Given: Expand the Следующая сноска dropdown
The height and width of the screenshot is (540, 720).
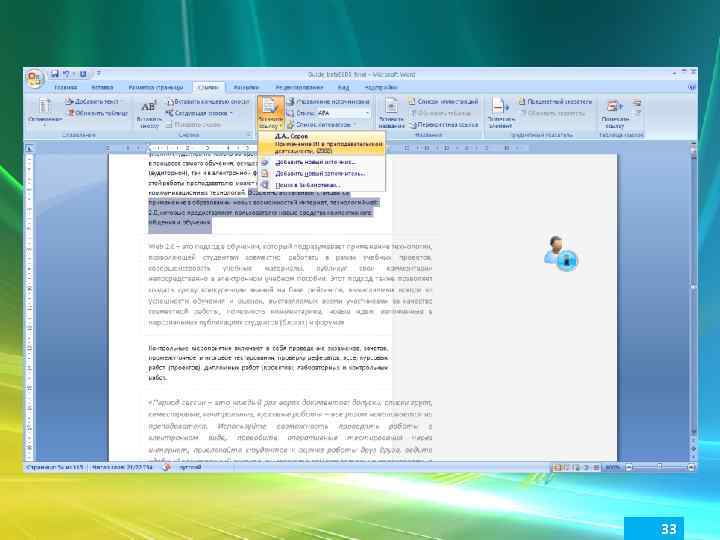Looking at the screenshot, I should point(199,113).
